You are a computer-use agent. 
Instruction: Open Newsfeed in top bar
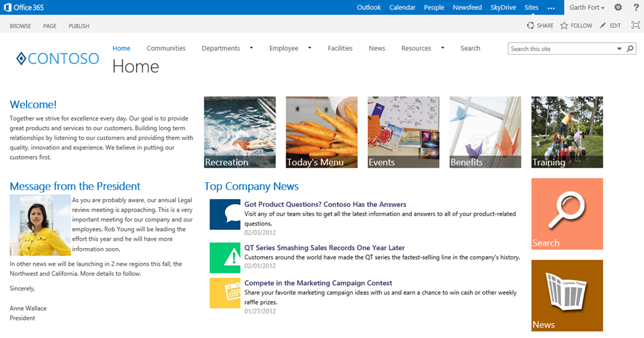pyautogui.click(x=467, y=8)
